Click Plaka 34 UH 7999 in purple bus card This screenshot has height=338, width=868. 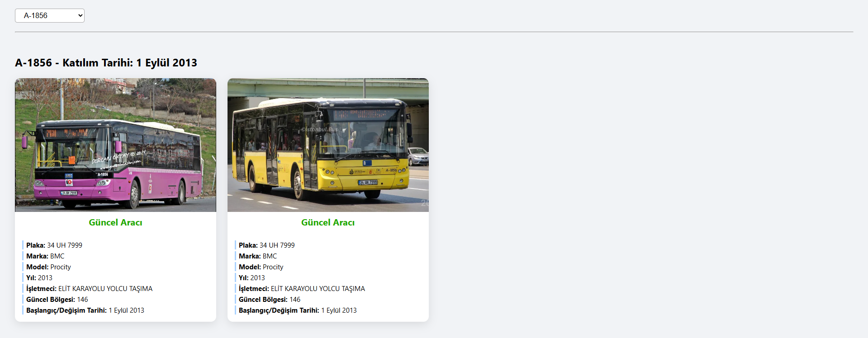click(x=54, y=245)
